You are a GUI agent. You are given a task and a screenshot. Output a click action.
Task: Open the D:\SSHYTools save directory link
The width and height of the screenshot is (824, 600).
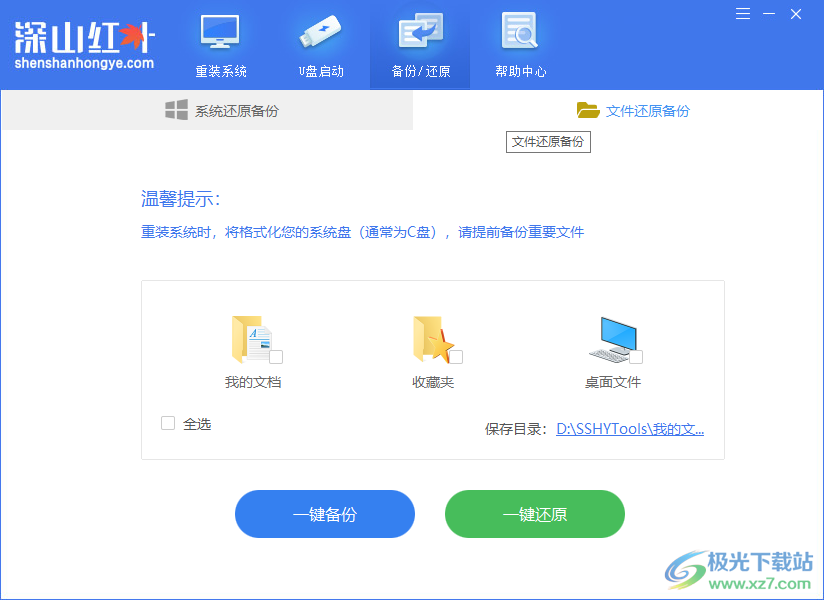629,427
